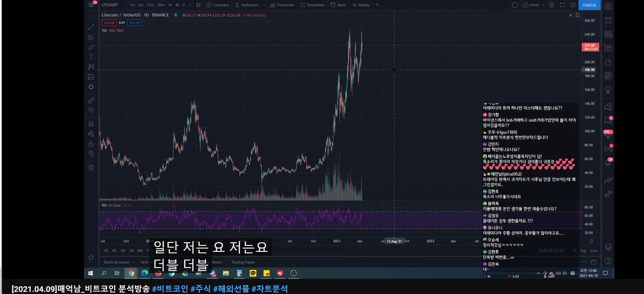Click the Compare symbol button
644x294 pixels.
[x=218, y=5]
